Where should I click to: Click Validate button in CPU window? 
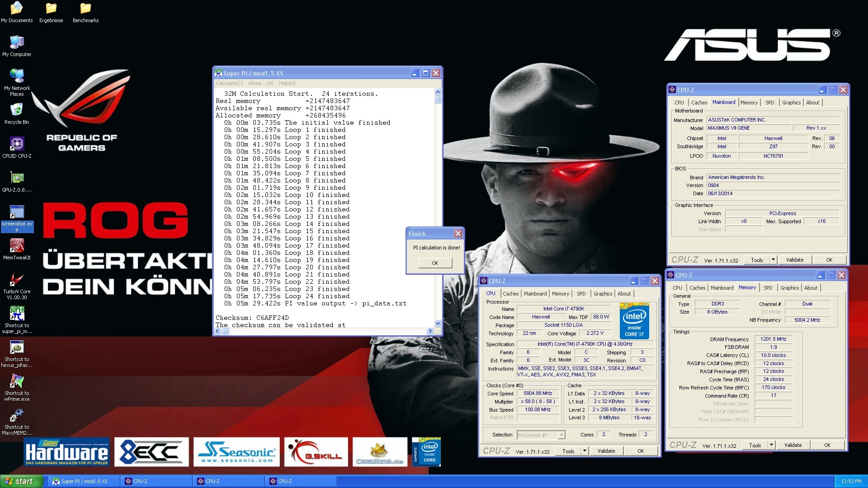click(x=606, y=451)
